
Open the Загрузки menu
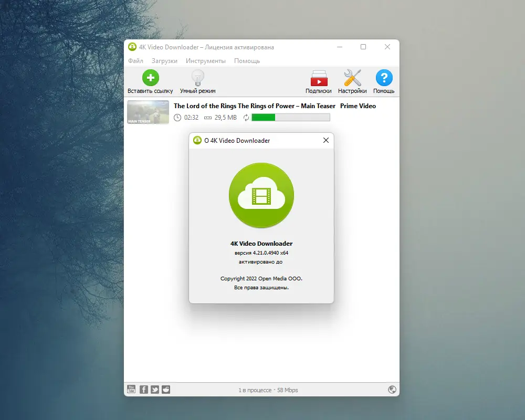(x=164, y=61)
